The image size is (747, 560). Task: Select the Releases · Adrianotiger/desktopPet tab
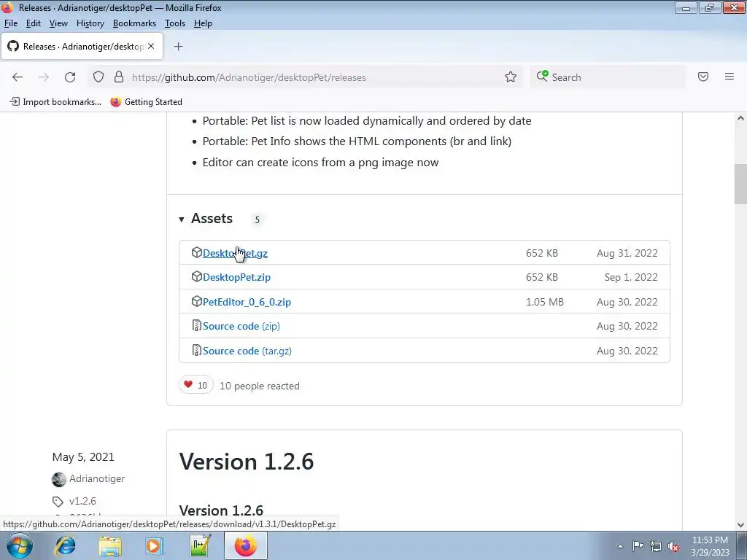[82, 46]
